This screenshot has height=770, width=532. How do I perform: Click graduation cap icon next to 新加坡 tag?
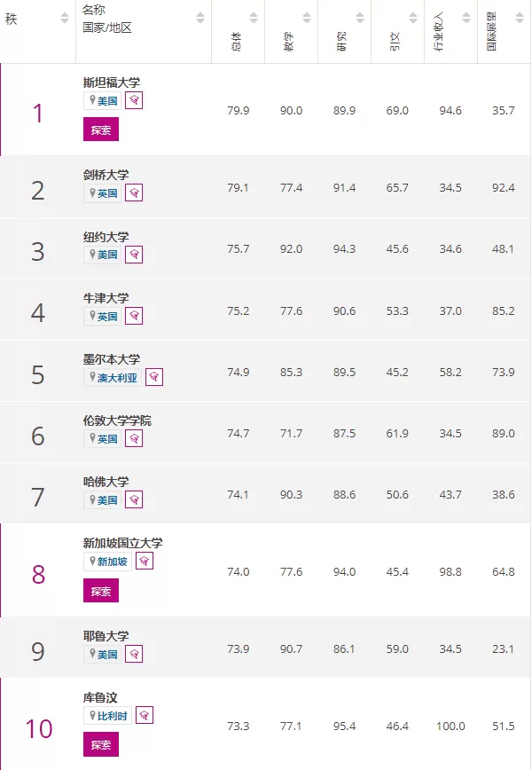coord(145,561)
